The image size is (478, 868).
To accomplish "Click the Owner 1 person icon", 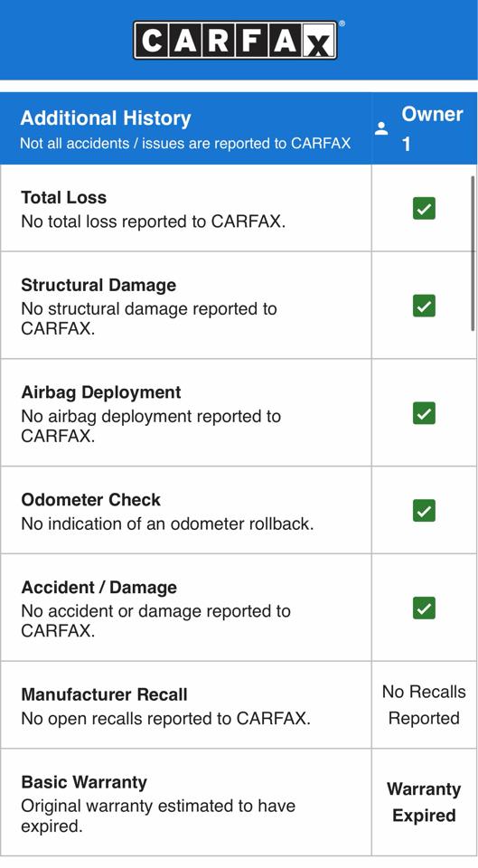I will pyautogui.click(x=381, y=129).
